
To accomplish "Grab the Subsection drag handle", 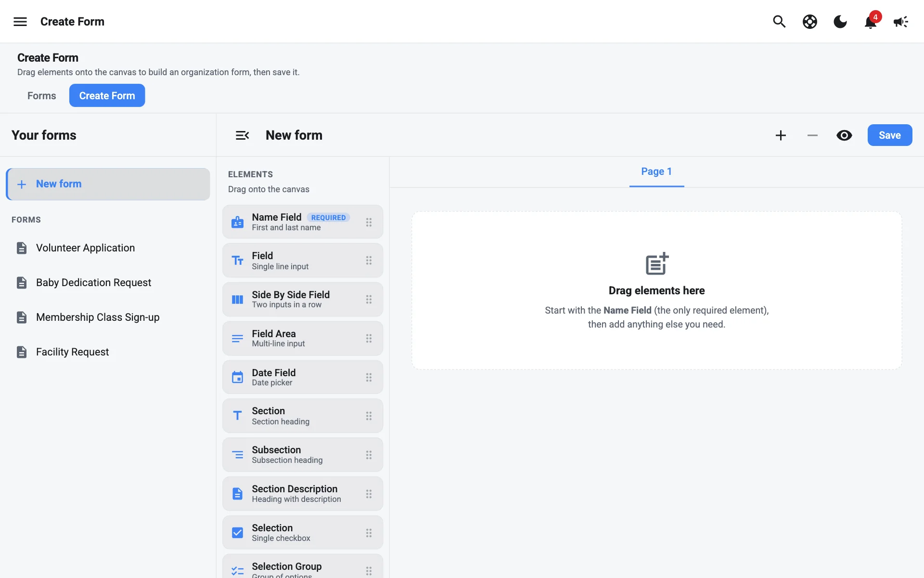I will pos(369,455).
